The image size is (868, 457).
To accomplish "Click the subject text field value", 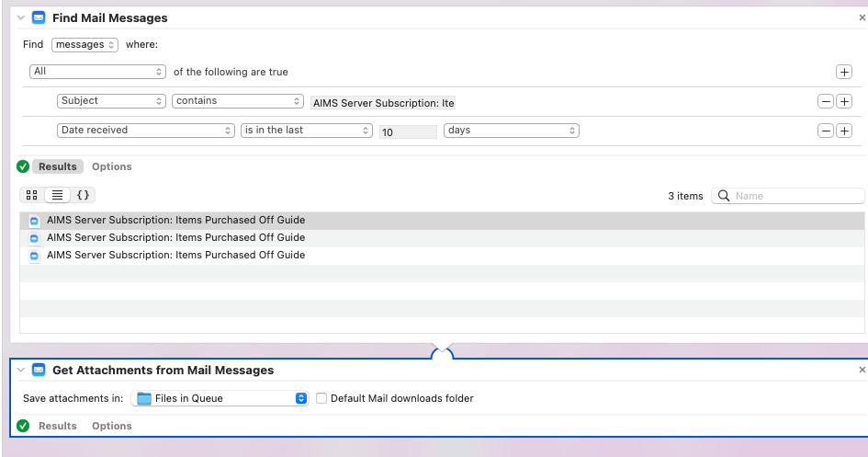I will coord(383,103).
